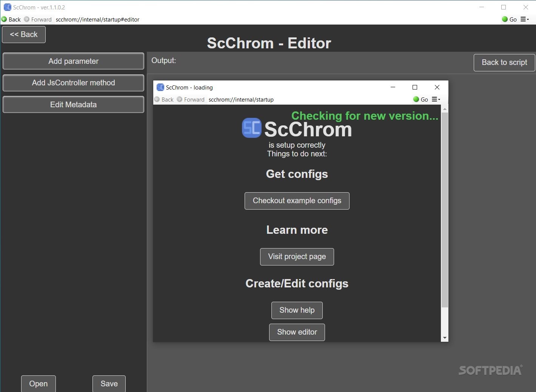The height and width of the screenshot is (392, 536).
Task: Click Visit project page button
Action: 297,257
